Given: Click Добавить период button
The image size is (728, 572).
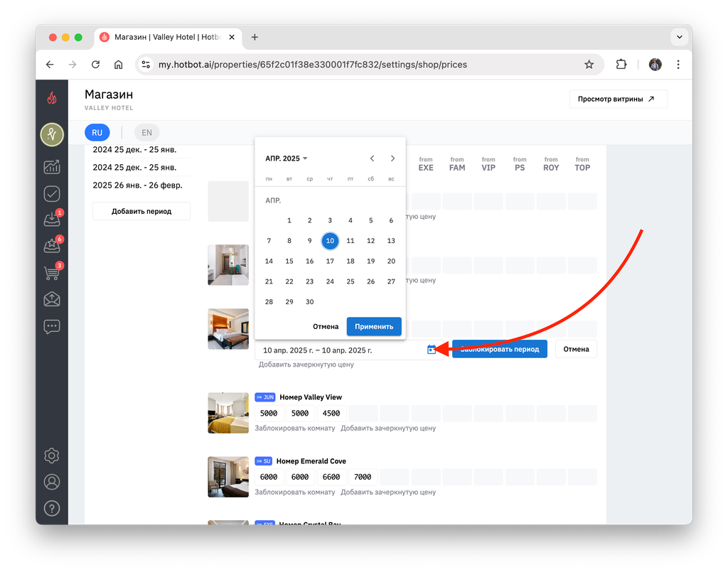Looking at the screenshot, I should click(141, 211).
